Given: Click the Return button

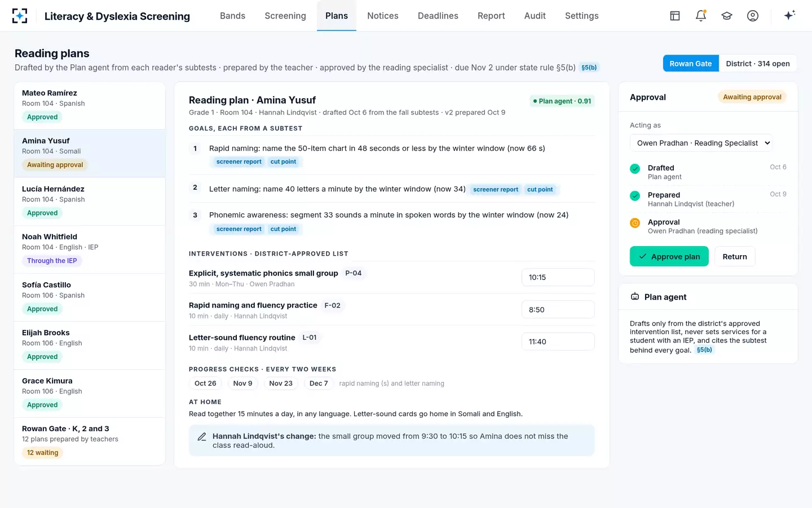Looking at the screenshot, I should click(x=735, y=256).
